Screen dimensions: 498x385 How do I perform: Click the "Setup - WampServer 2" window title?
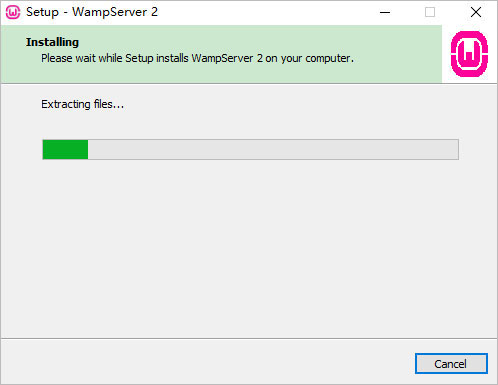[92, 12]
